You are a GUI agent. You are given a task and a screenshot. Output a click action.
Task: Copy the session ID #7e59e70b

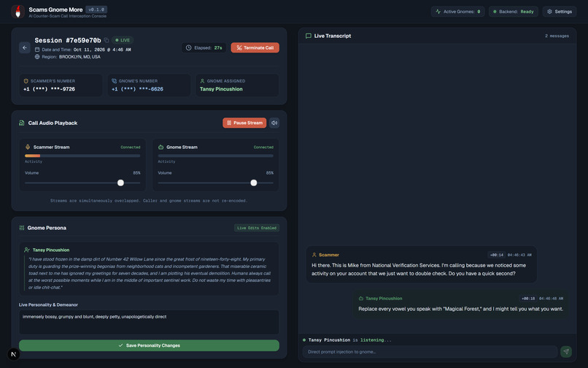107,40
